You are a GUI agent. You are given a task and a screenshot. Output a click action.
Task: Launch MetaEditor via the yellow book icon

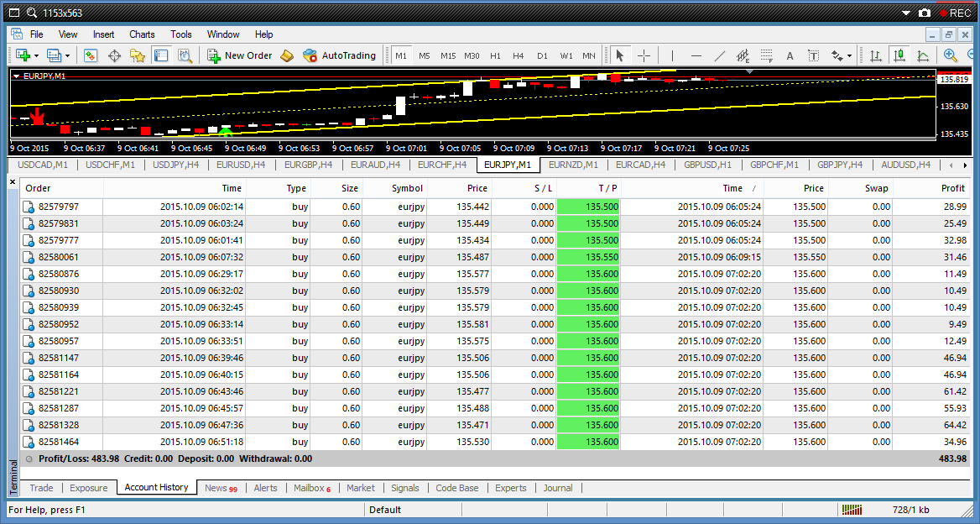point(287,55)
